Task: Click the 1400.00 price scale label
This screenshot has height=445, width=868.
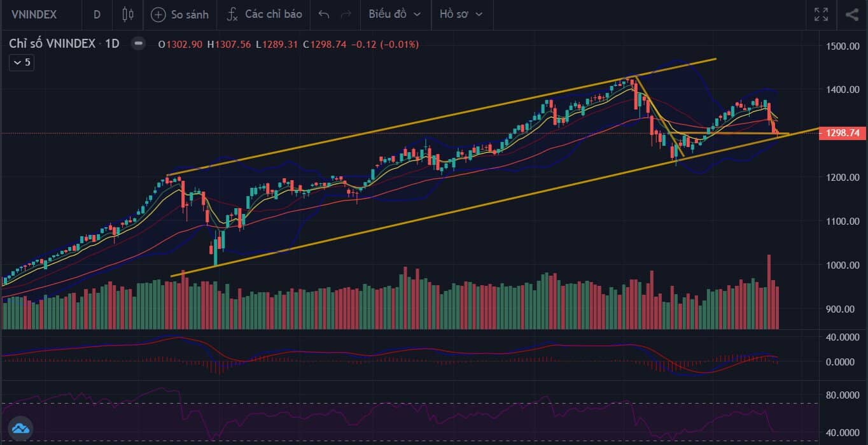Action: (843, 90)
